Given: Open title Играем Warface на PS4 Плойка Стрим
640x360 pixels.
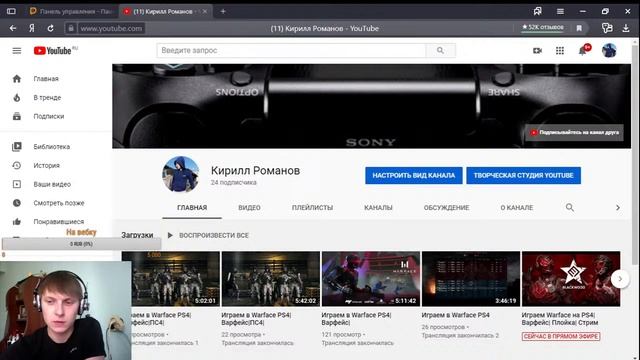Looking at the screenshot, I should pyautogui.click(x=560, y=319).
